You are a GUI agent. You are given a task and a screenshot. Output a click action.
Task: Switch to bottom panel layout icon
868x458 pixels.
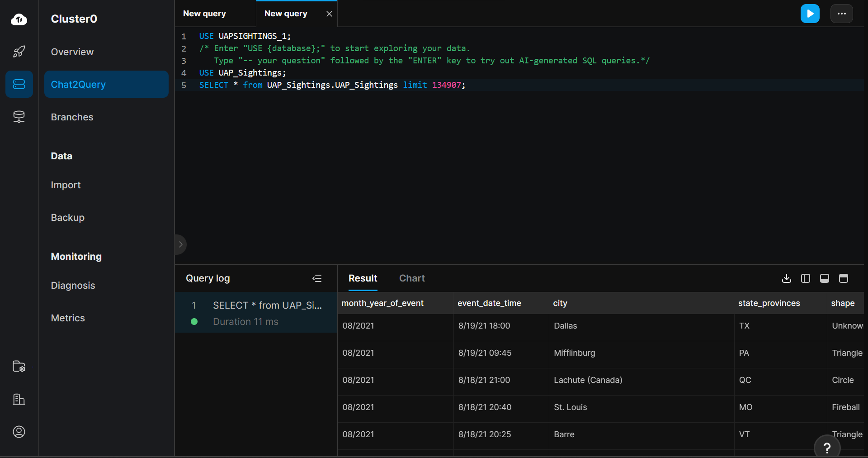tap(825, 278)
